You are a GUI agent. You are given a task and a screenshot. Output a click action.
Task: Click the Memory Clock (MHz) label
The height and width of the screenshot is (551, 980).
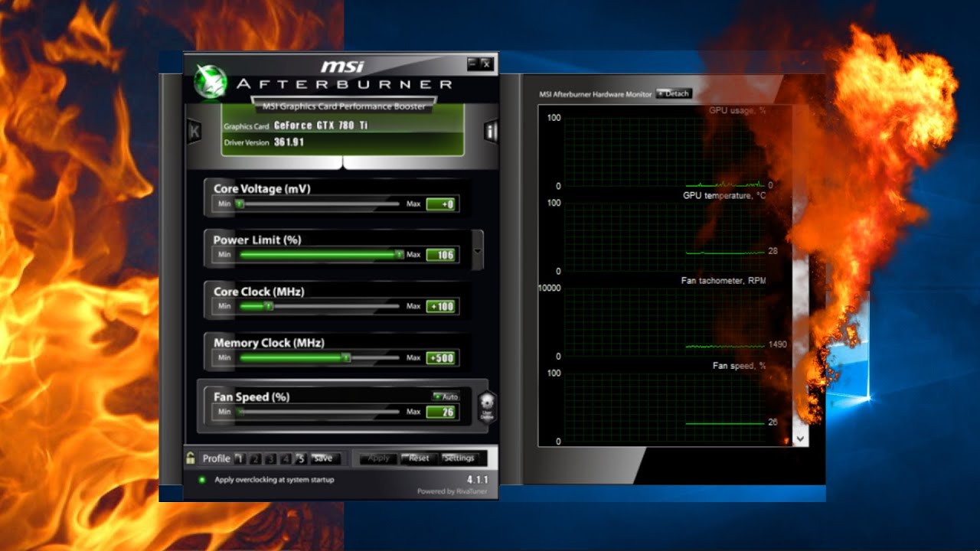pos(269,343)
